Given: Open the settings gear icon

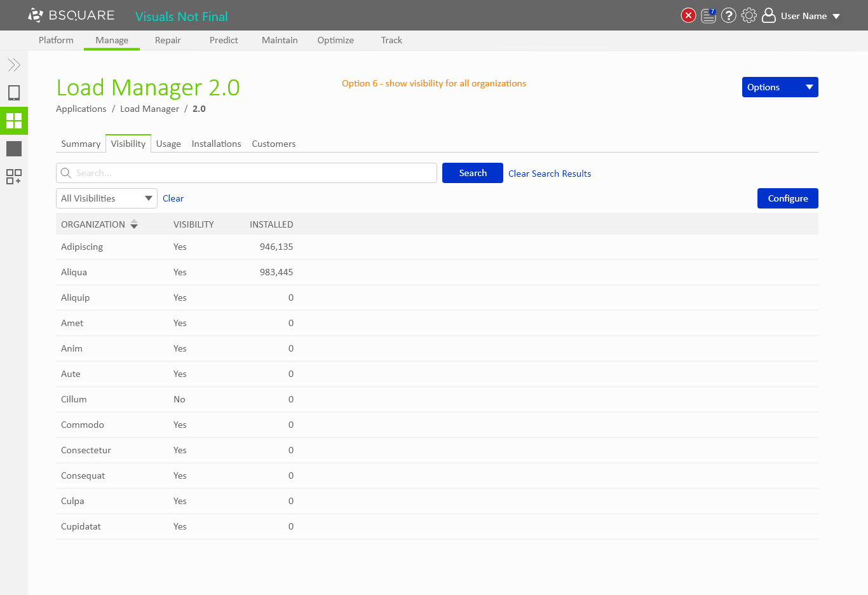Looking at the screenshot, I should pos(749,16).
